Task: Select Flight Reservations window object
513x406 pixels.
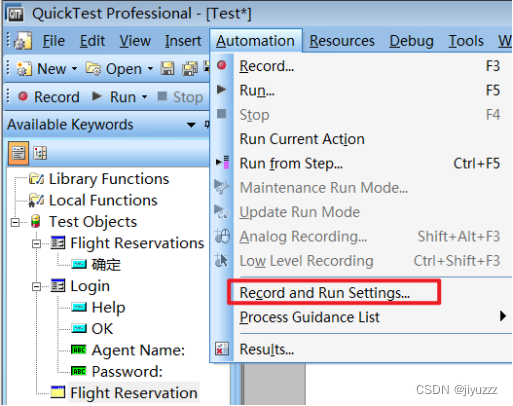Action: (x=137, y=243)
